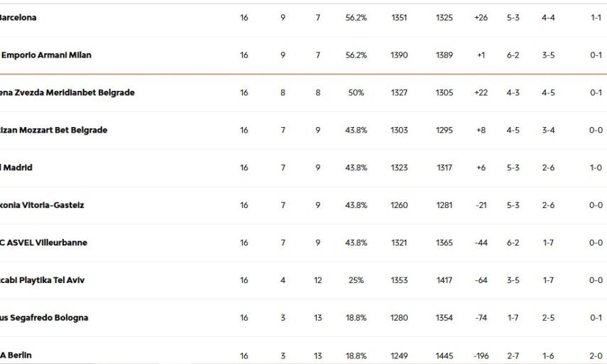Click Milan's +1 point difference value
The width and height of the screenshot is (607, 364).
click(x=481, y=55)
